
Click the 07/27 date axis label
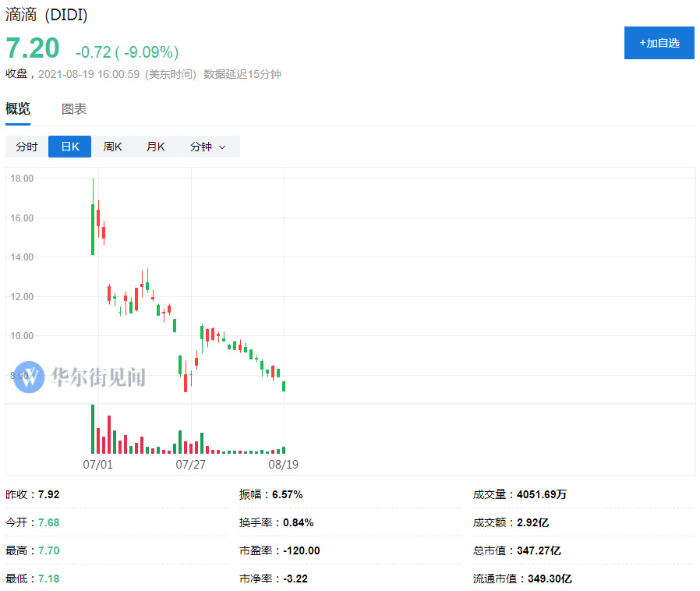pyautogui.click(x=190, y=464)
